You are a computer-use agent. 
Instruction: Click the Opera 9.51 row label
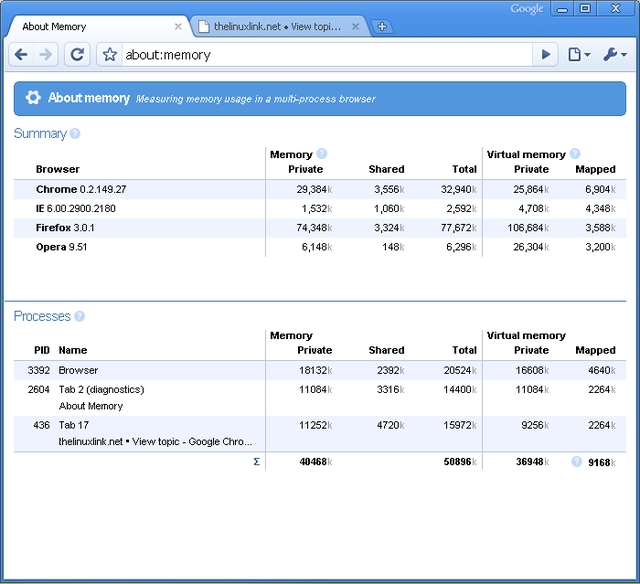click(61, 247)
